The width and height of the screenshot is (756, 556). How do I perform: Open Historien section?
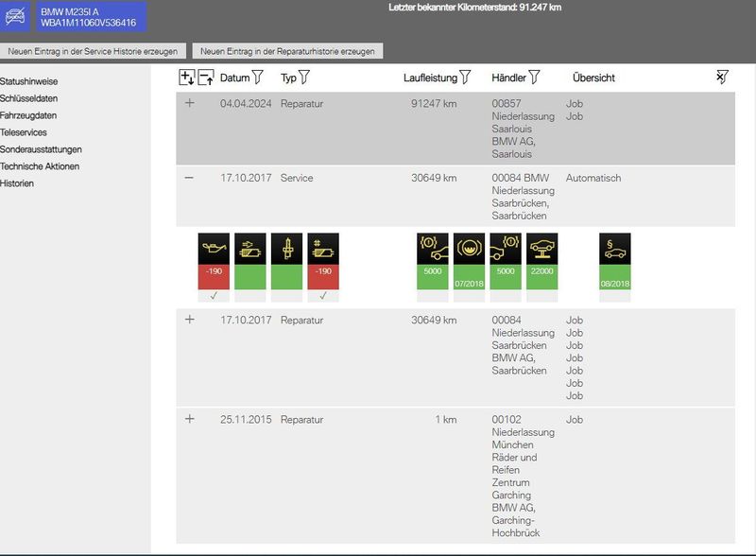point(17,183)
